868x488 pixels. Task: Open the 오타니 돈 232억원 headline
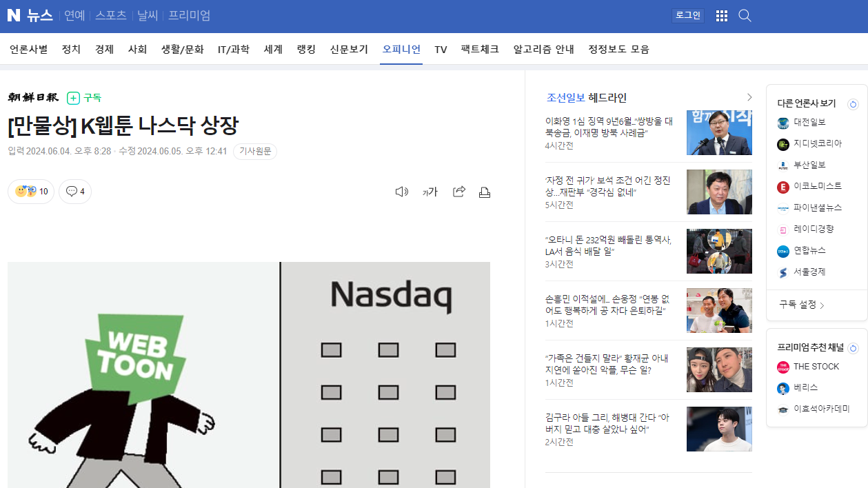coord(608,245)
